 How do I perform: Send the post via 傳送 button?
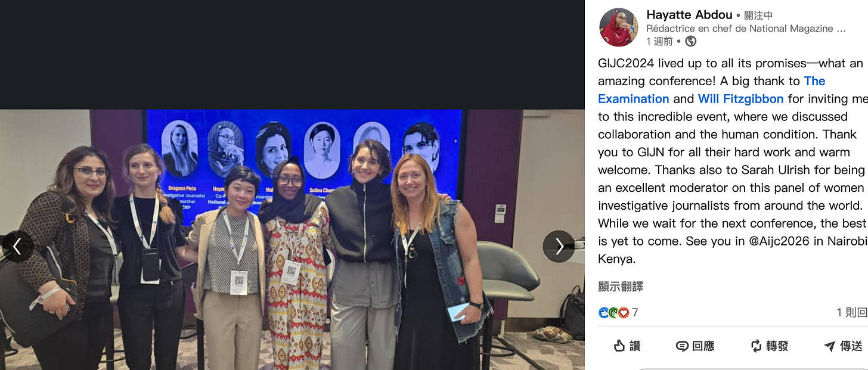point(843,346)
